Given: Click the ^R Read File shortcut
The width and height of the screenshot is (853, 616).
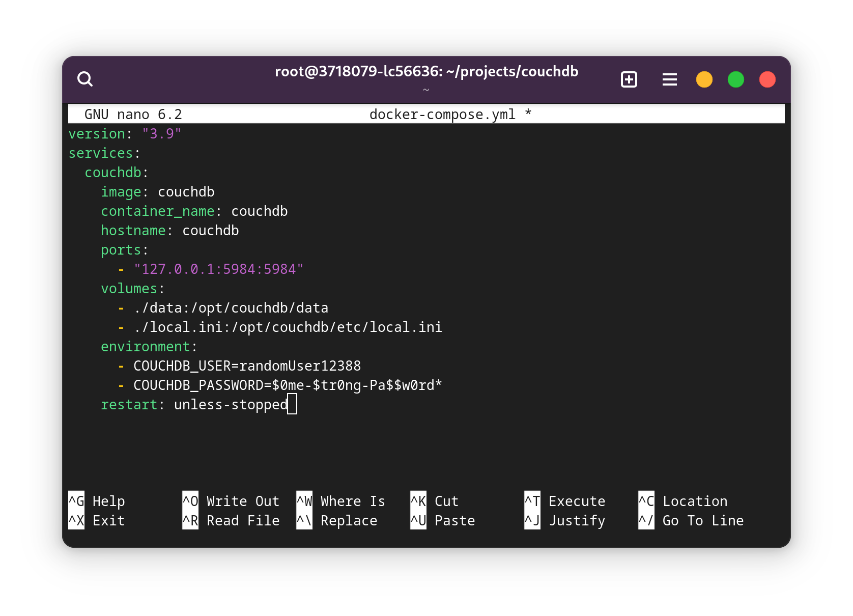Looking at the screenshot, I should click(231, 520).
